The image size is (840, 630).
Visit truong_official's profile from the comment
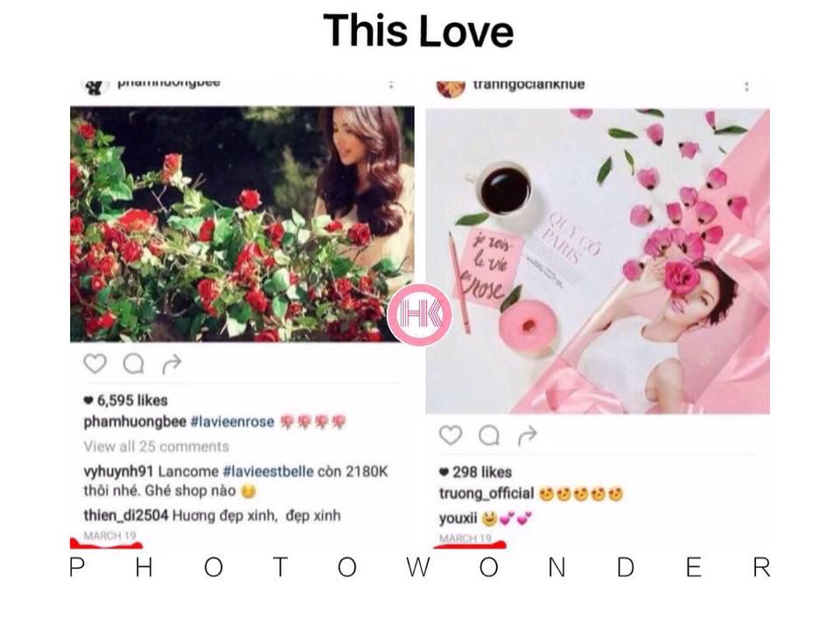click(486, 493)
